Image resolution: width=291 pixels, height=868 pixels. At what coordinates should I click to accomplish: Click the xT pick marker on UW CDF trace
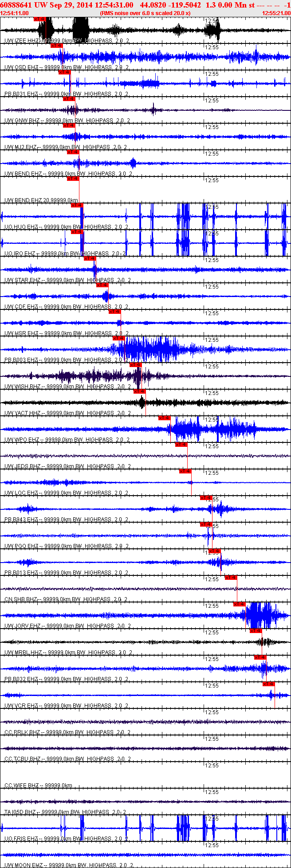pyautogui.click(x=102, y=285)
